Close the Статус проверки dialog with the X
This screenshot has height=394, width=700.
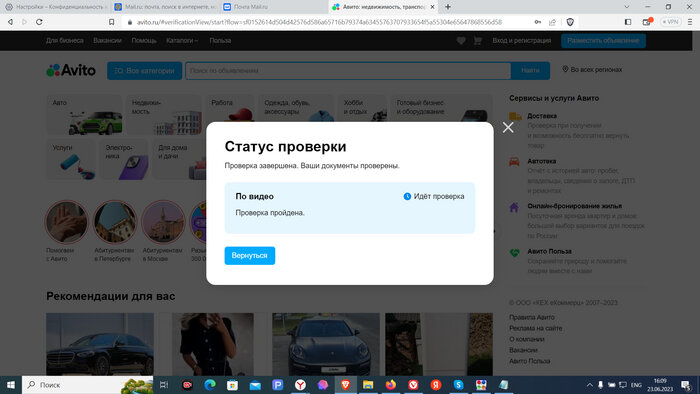click(508, 128)
